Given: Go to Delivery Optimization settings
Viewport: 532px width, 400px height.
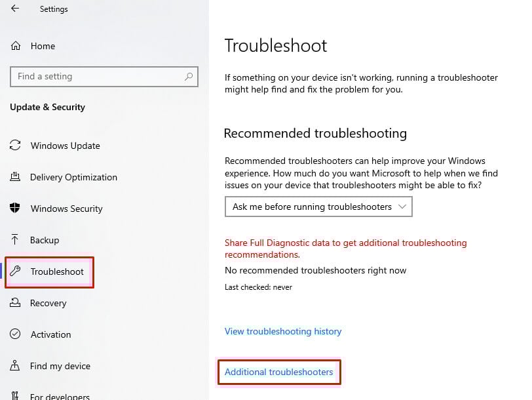Looking at the screenshot, I should 73,177.
